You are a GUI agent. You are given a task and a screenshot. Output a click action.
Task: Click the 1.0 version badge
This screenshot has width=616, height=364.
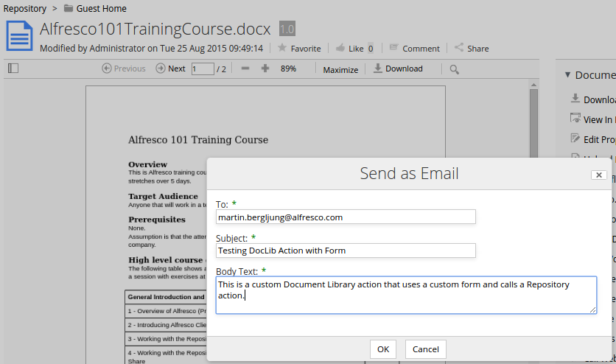[x=287, y=29]
